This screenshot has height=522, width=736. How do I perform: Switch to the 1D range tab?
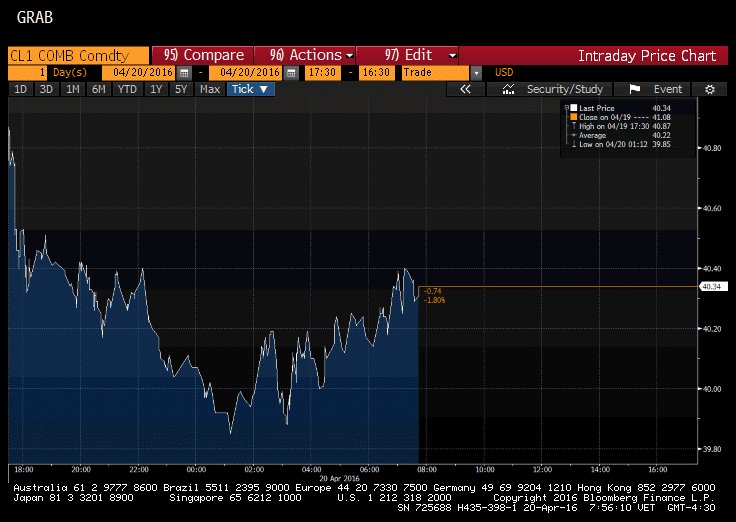(20, 89)
